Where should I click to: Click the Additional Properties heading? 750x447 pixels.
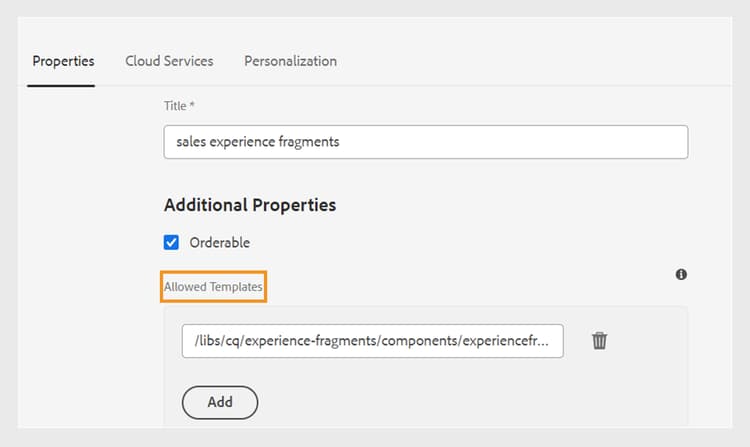pyautogui.click(x=249, y=205)
